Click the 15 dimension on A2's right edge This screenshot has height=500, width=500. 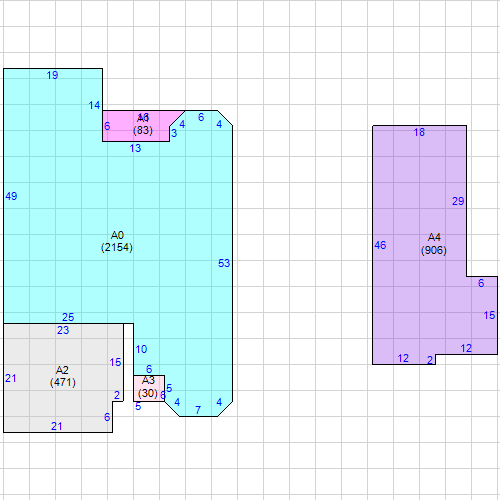pos(115,362)
